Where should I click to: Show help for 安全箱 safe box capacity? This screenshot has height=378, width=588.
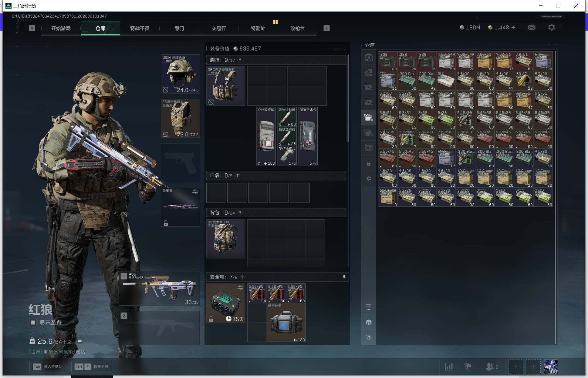coord(242,277)
